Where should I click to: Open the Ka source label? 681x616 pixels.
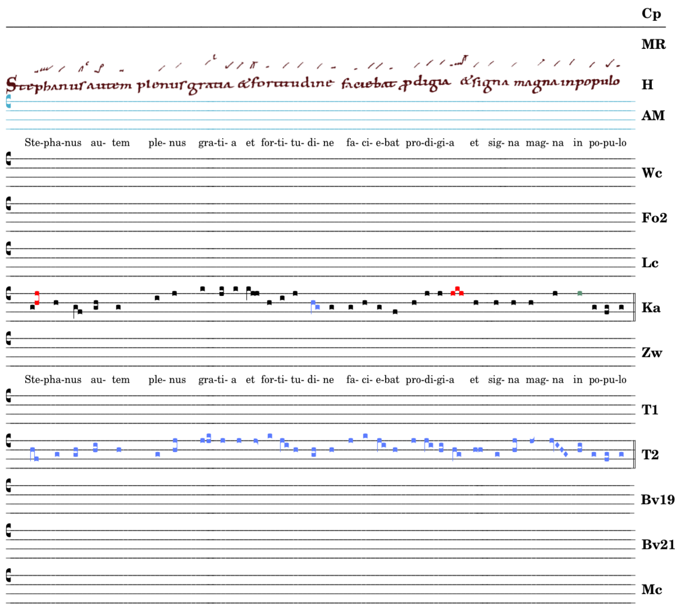(x=651, y=308)
